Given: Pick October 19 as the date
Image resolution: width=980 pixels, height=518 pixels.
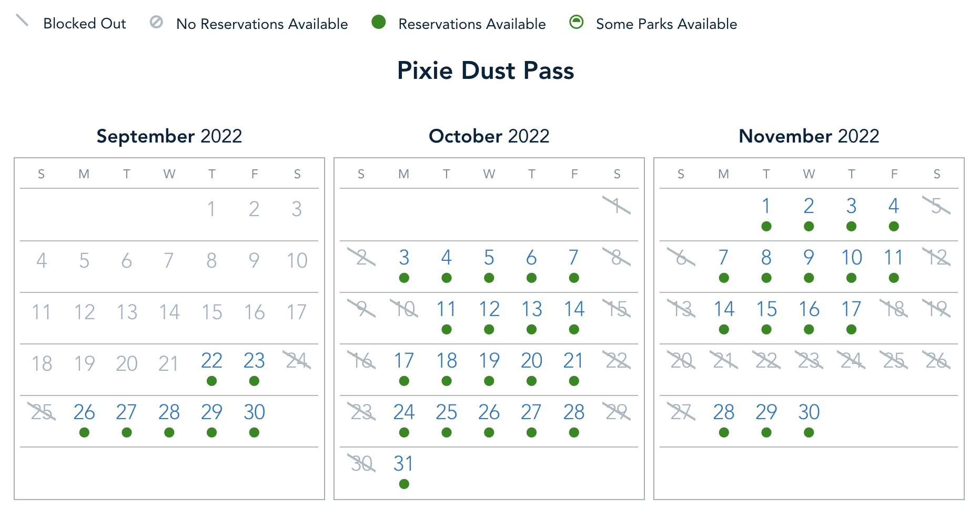Looking at the screenshot, I should (x=489, y=361).
